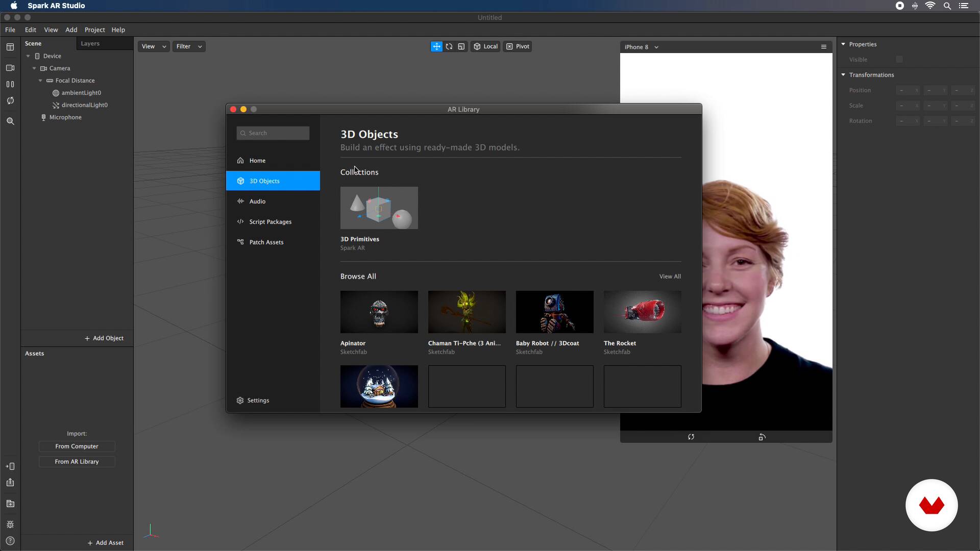The height and width of the screenshot is (551, 980).
Task: Select the Move manipulator tool
Action: pos(436,46)
